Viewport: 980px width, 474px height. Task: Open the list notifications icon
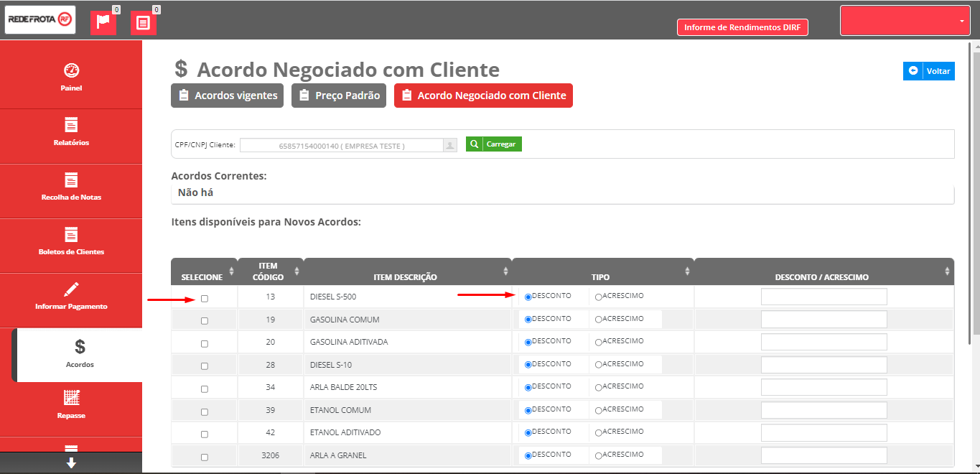point(143,23)
